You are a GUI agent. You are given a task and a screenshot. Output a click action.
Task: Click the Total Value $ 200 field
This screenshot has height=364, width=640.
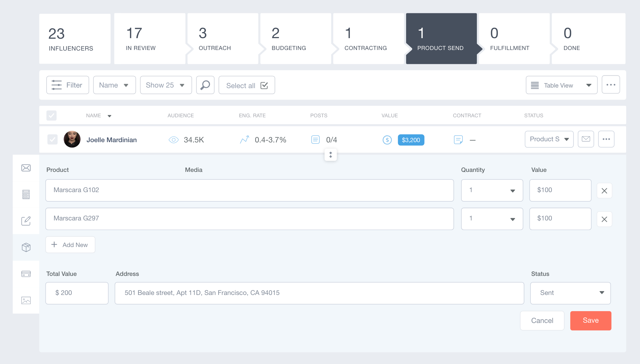click(77, 293)
